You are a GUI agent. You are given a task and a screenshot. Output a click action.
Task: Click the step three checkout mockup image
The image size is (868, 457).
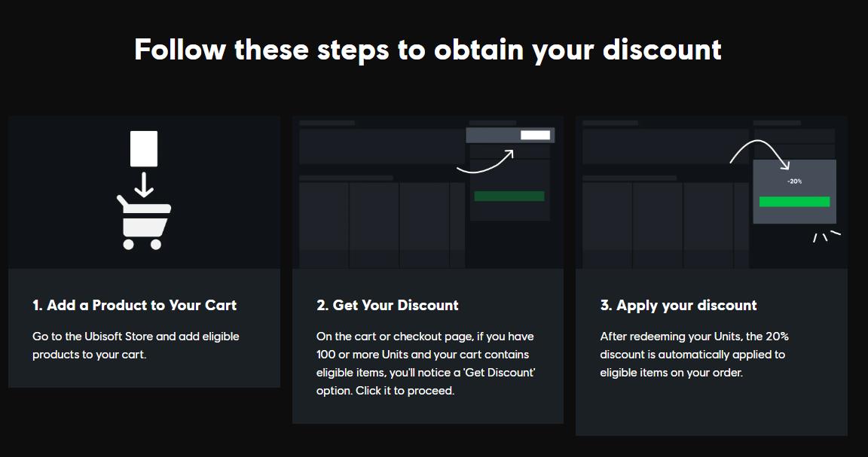coord(711,193)
